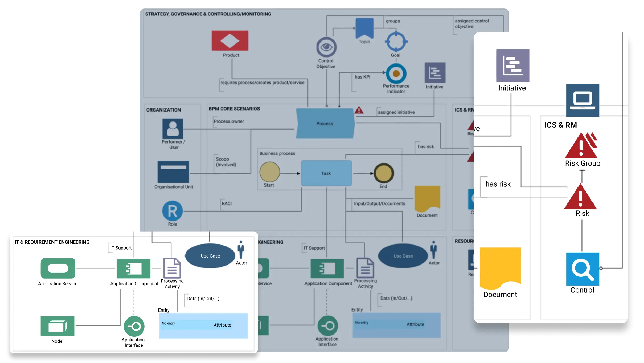The width and height of the screenshot is (644, 363).
Task: Click the dark blue Use Case ellipse
Action: pyautogui.click(x=210, y=256)
